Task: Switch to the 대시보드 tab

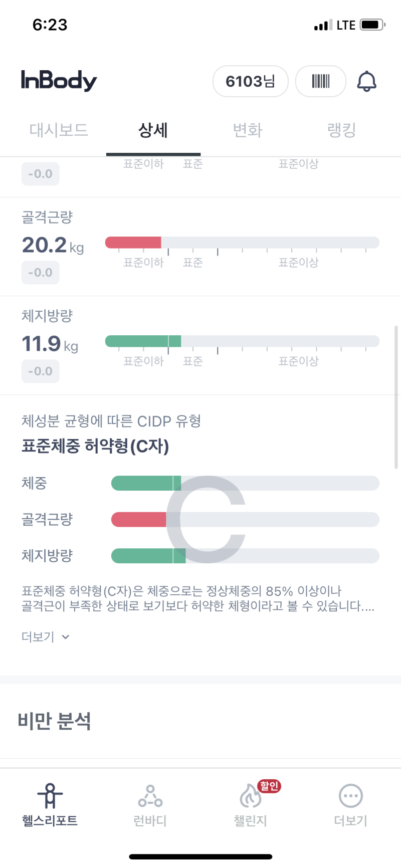Action: [59, 130]
